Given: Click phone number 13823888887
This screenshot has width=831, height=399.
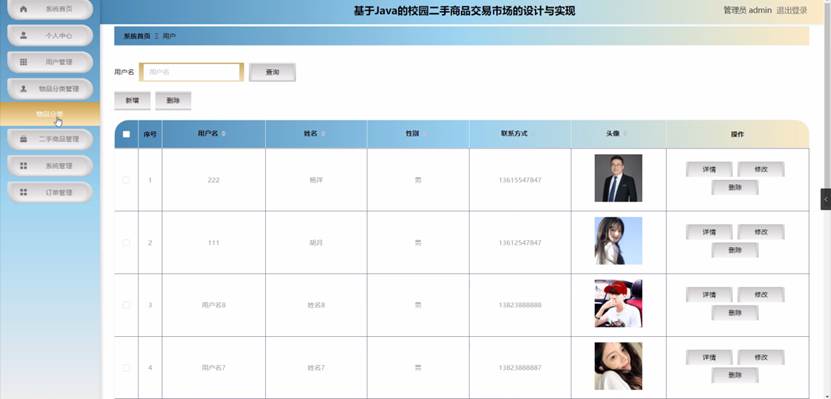Looking at the screenshot, I should tap(520, 368).
